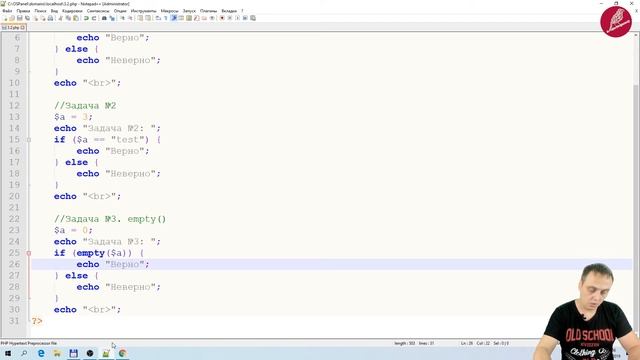This screenshot has width=640, height=360.
Task: Open the Опции menu
Action: pyautogui.click(x=120, y=11)
